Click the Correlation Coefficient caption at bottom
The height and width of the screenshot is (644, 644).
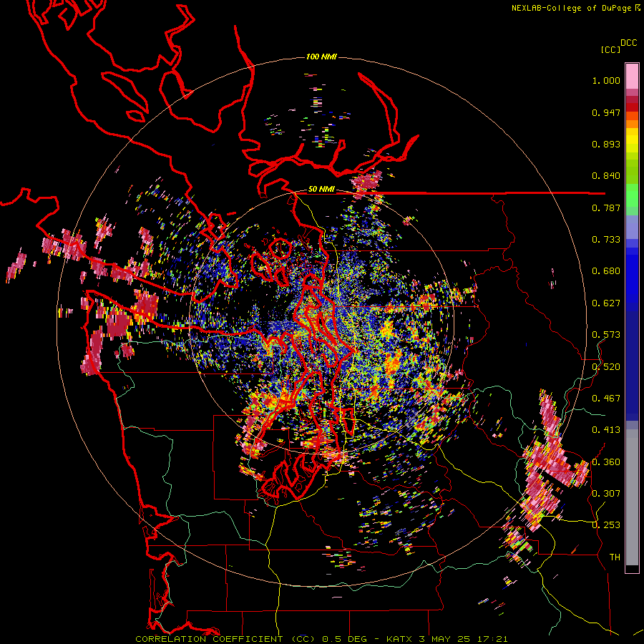point(321,639)
